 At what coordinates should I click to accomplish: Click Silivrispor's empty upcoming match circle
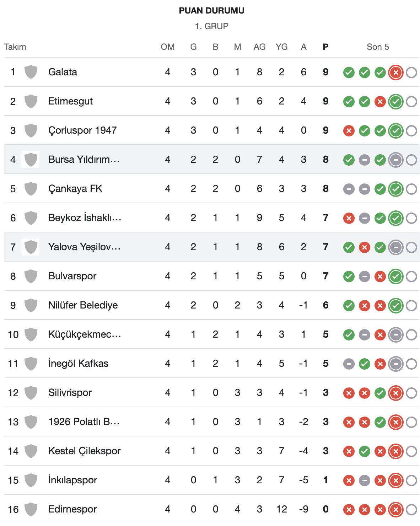click(x=411, y=393)
